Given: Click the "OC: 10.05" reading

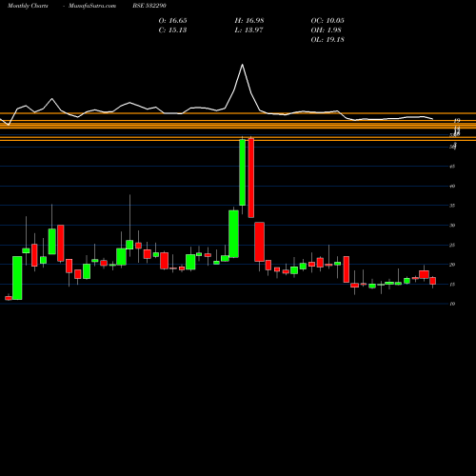Looking at the screenshot, I should click(x=327, y=21).
